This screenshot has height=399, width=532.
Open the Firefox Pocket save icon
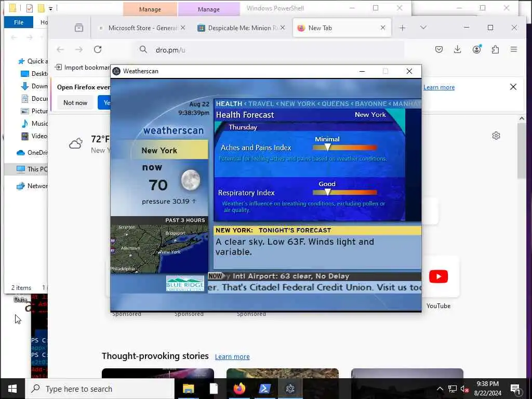click(x=438, y=49)
